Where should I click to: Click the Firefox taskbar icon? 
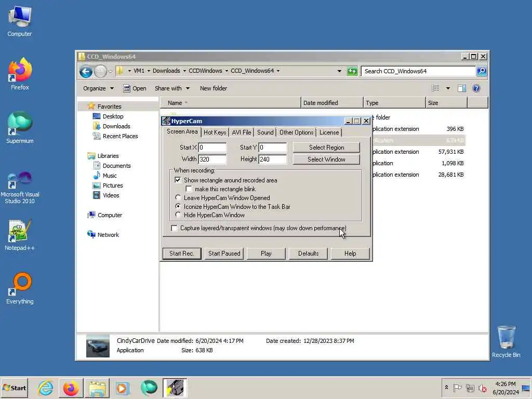coord(71,388)
